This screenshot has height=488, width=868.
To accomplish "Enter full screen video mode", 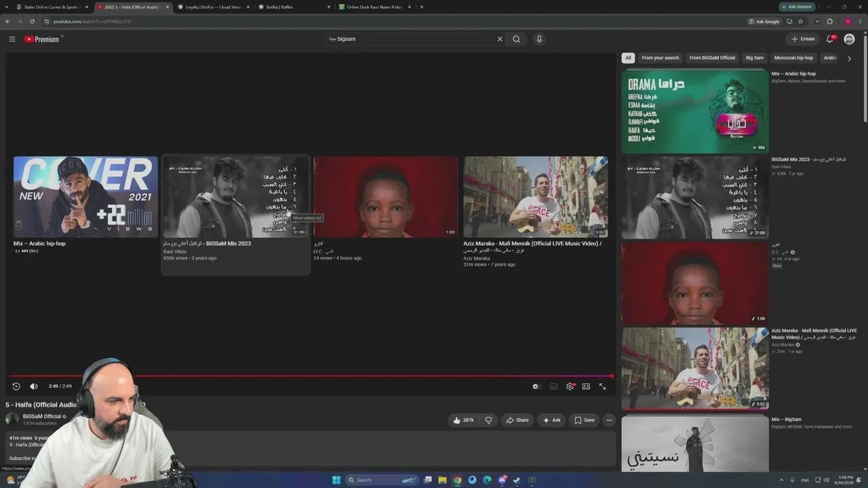I will point(602,386).
